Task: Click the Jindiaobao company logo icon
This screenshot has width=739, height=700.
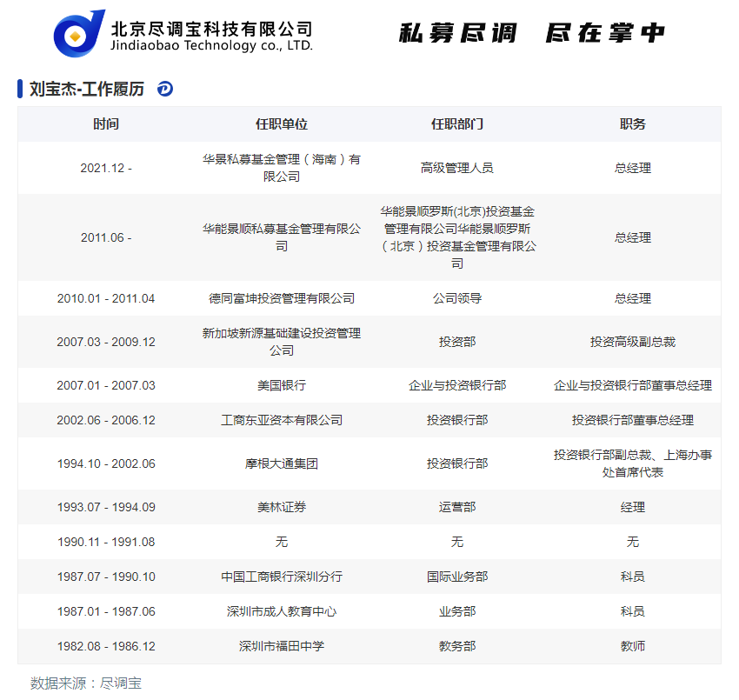Action: coord(79,33)
